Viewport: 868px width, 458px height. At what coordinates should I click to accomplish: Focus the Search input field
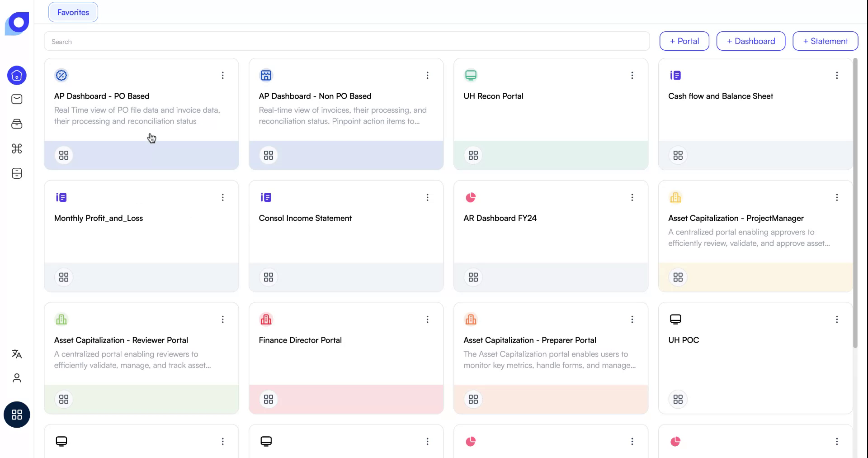[346, 42]
